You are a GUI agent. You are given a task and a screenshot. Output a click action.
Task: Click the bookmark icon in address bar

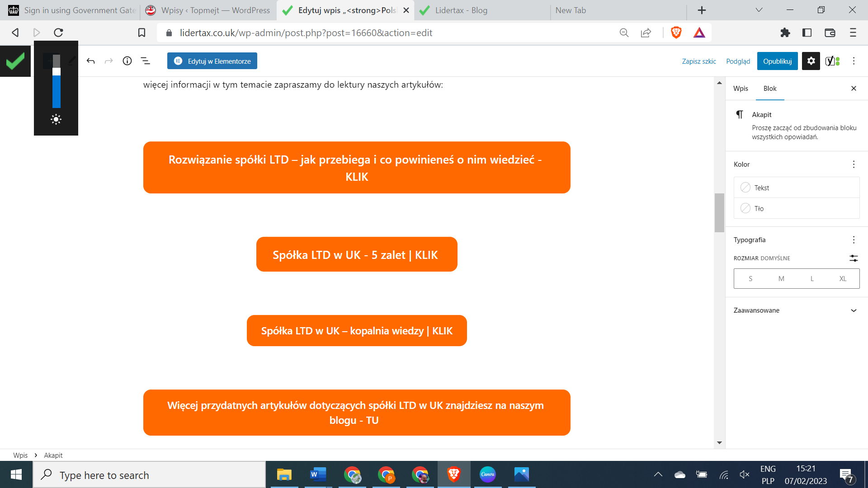pos(142,33)
